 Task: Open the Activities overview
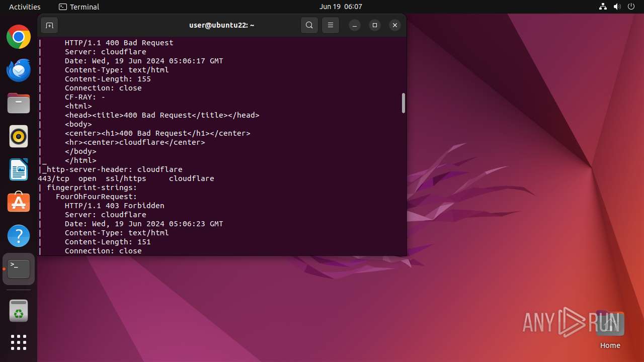point(25,7)
